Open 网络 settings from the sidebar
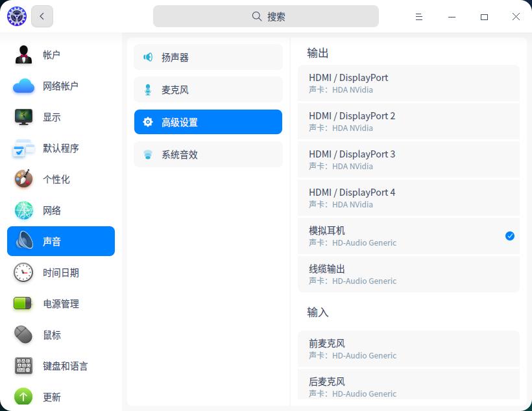The width and height of the screenshot is (532, 411). [x=52, y=211]
